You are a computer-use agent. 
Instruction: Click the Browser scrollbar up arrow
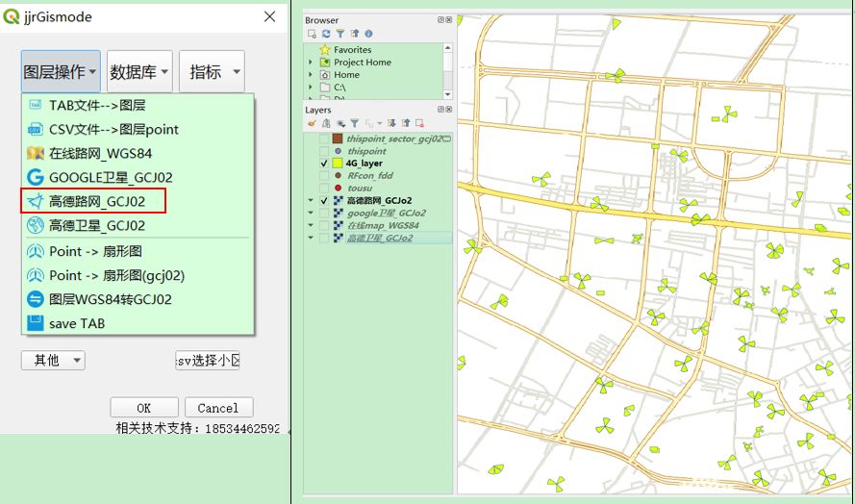pos(447,48)
